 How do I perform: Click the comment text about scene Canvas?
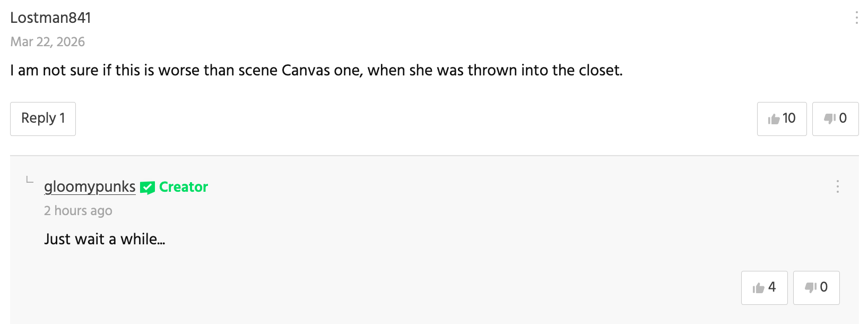pos(316,71)
